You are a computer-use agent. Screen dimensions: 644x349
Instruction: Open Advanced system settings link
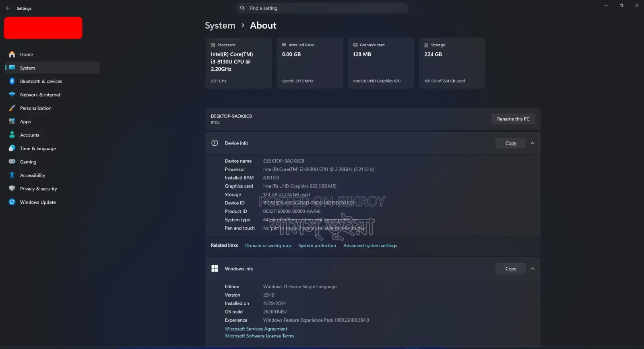370,246
